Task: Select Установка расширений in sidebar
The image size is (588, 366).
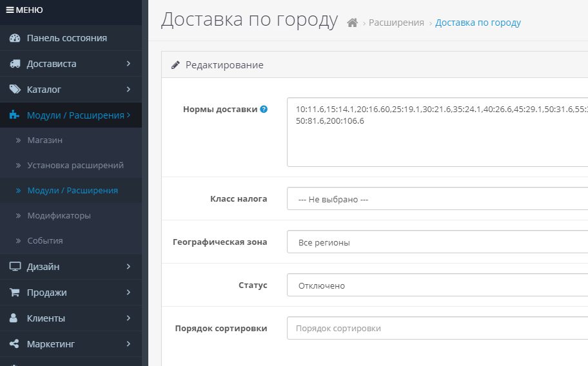Action: click(75, 165)
